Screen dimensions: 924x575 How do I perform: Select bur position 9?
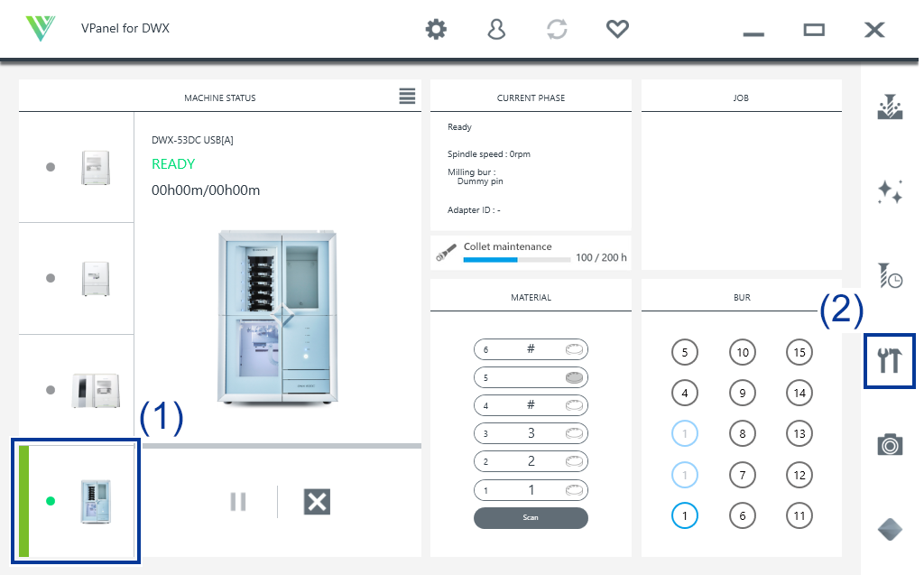743,393
